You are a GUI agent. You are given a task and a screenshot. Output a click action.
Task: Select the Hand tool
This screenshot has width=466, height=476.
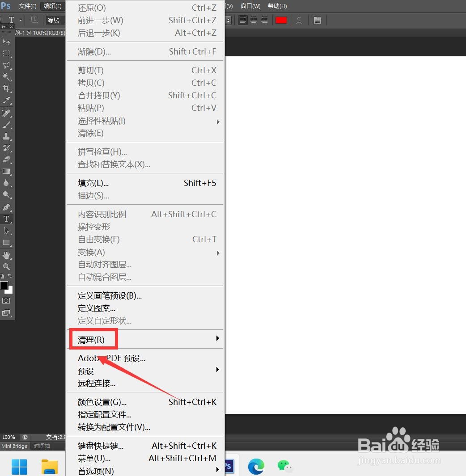[x=6, y=255]
